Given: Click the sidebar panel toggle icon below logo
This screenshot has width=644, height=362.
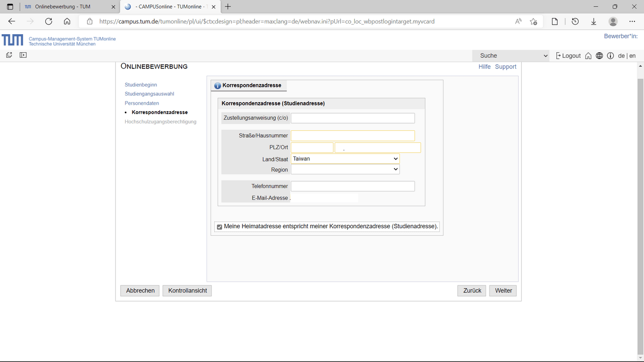Looking at the screenshot, I should coord(23,55).
